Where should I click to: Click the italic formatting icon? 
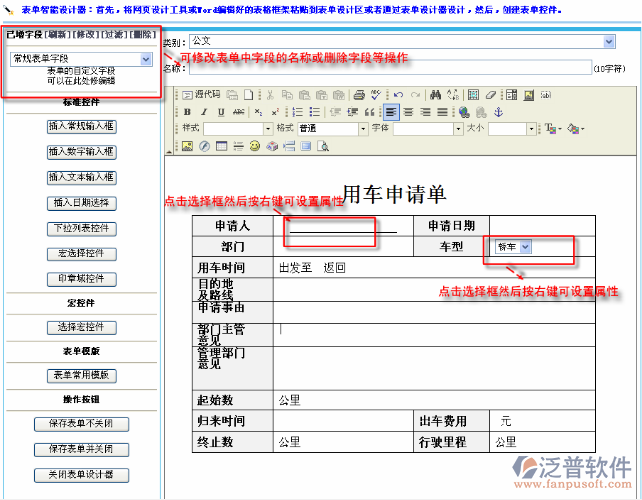click(x=204, y=112)
